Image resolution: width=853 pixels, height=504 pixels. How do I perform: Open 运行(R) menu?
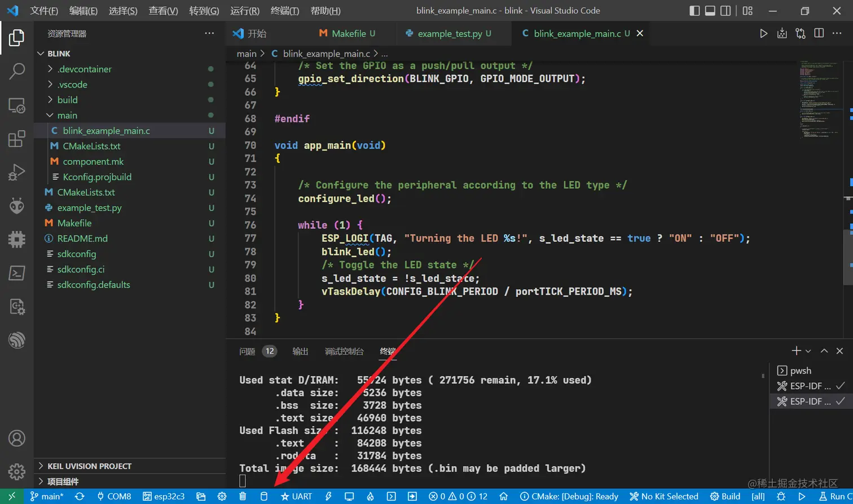(x=245, y=11)
